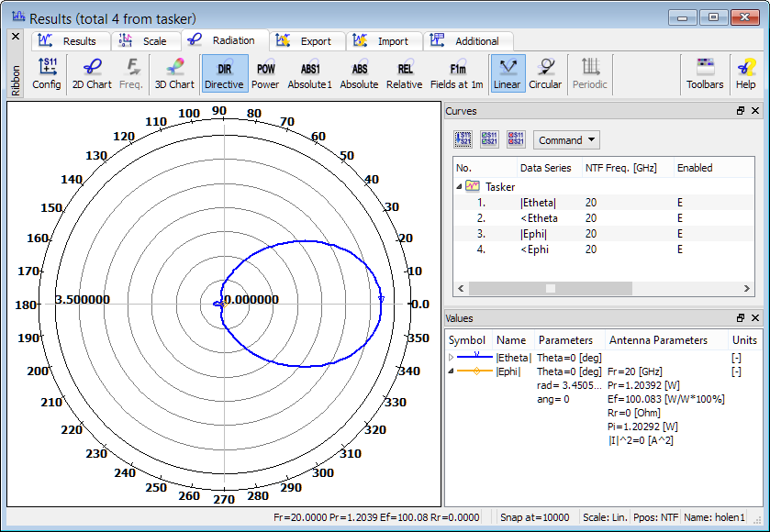Open the Scale tab
This screenshot has height=532, width=770.
(x=145, y=41)
